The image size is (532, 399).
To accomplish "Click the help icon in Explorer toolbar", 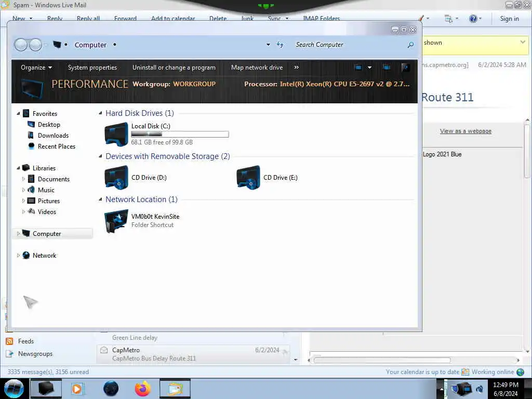I will coord(405,68).
